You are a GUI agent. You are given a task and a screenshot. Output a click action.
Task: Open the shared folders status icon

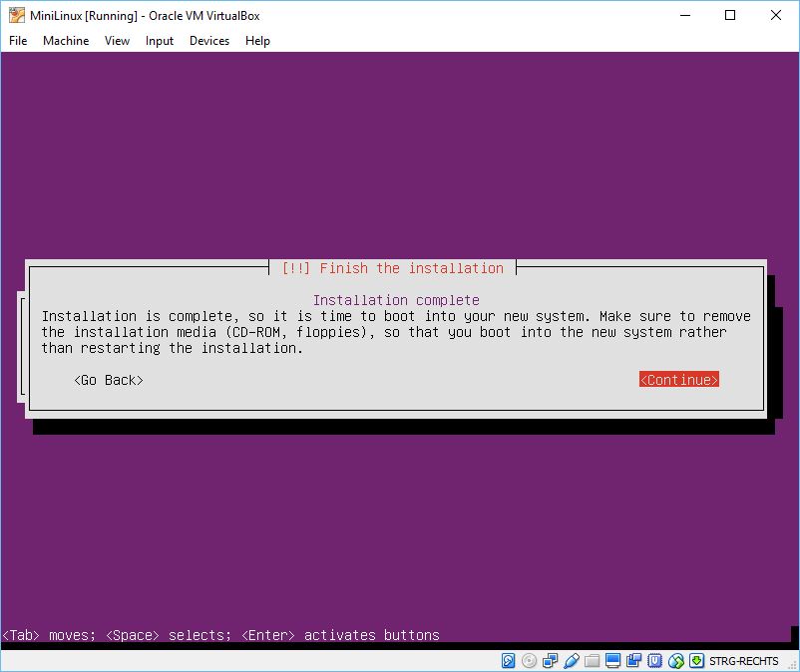tap(592, 661)
